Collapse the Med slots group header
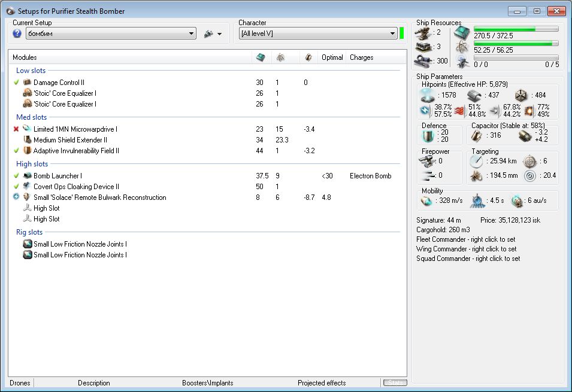The width and height of the screenshot is (572, 392). tap(31, 117)
